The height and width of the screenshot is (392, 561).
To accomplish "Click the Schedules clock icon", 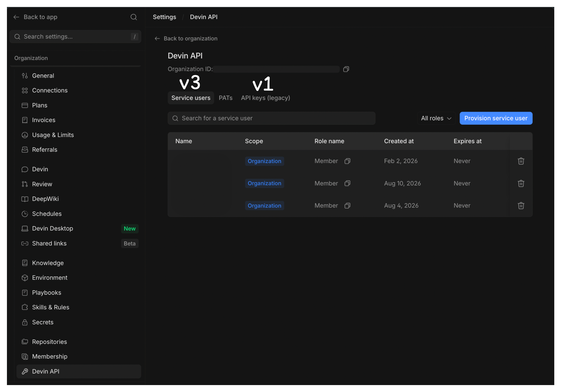I will click(x=25, y=214).
